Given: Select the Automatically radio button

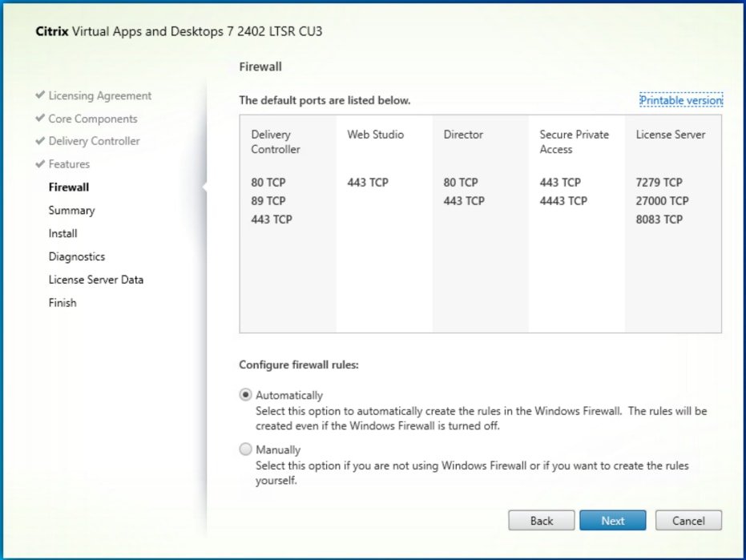Looking at the screenshot, I should click(x=245, y=395).
